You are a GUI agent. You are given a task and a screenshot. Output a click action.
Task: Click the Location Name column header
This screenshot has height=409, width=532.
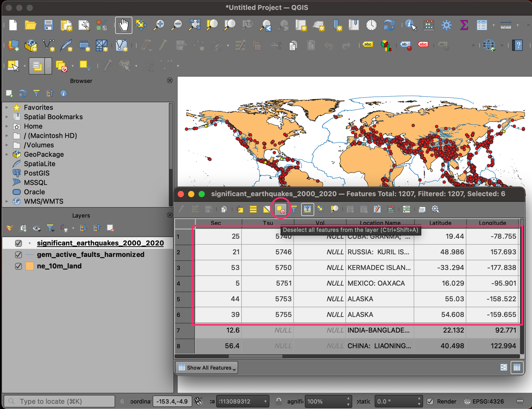point(380,223)
